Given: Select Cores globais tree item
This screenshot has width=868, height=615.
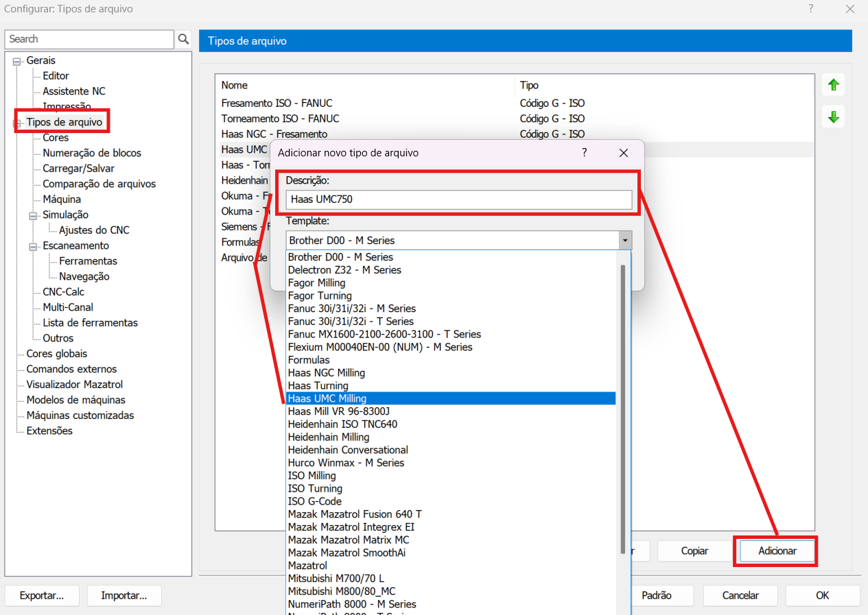Looking at the screenshot, I should (x=57, y=354).
